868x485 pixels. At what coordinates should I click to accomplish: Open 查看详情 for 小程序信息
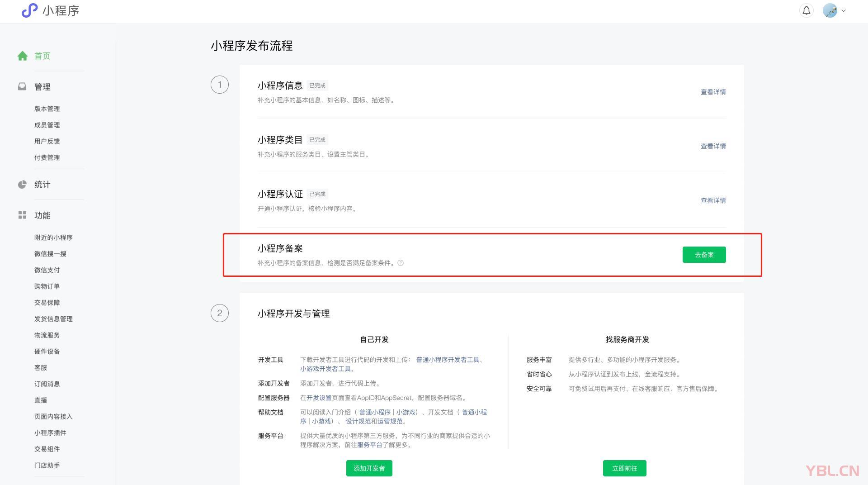[713, 91]
